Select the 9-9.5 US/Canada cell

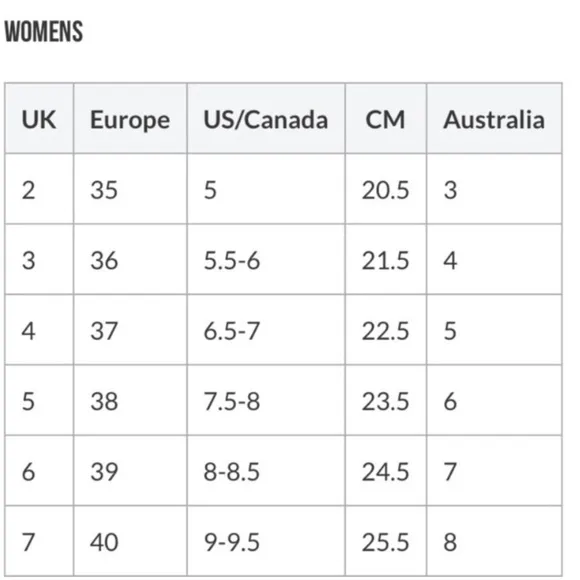tap(266, 541)
